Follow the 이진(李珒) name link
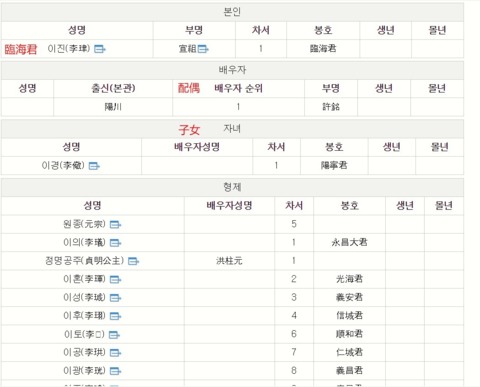The image size is (480, 387). point(69,49)
